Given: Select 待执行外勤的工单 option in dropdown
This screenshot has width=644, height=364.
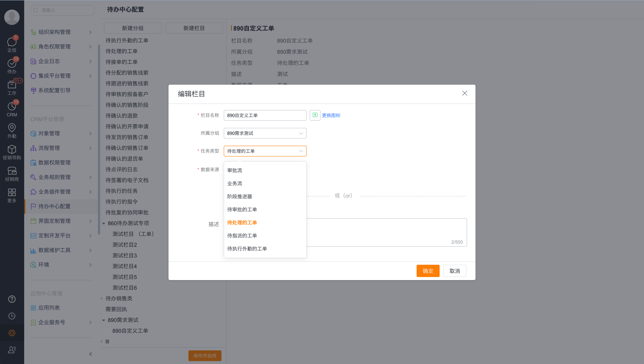Looking at the screenshot, I should click(x=265, y=249).
